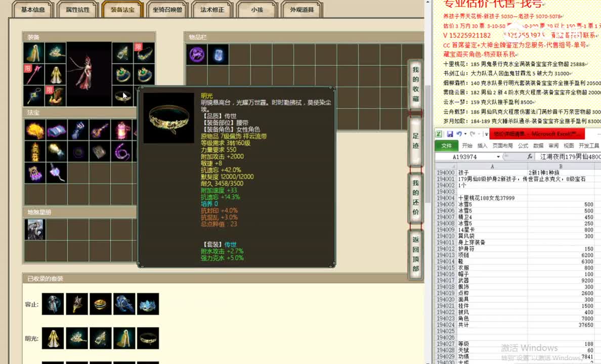Click the 明光 set belt icon
601x364 pixels.
[x=148, y=338]
